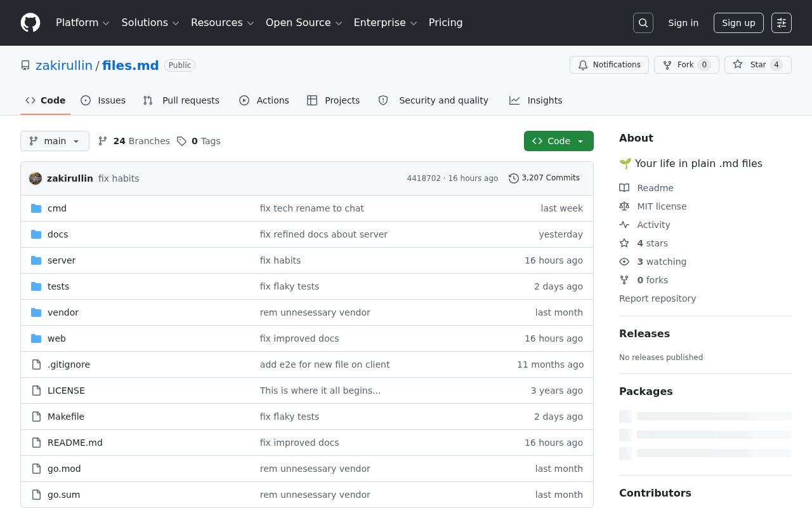The image size is (812, 508).
Task: Click the book icon beside Readme
Action: pyautogui.click(x=624, y=188)
